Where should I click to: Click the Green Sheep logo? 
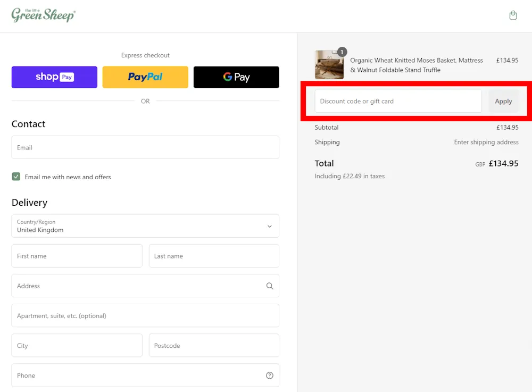(43, 15)
